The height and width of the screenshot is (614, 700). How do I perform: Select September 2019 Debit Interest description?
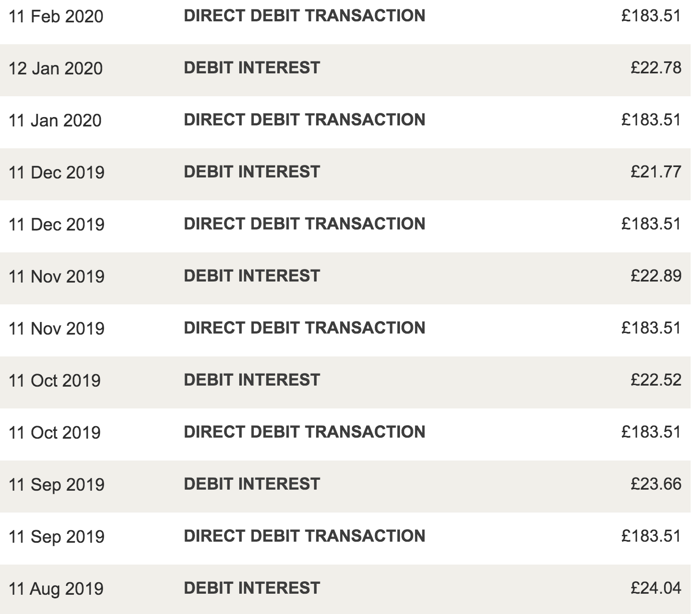(x=252, y=484)
